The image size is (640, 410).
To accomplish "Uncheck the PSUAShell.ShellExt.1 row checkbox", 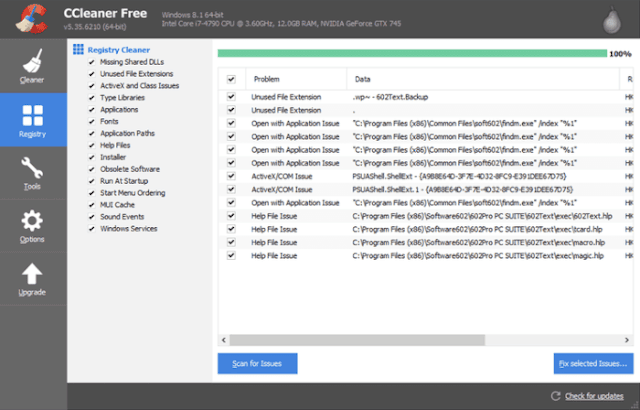I will (231, 189).
